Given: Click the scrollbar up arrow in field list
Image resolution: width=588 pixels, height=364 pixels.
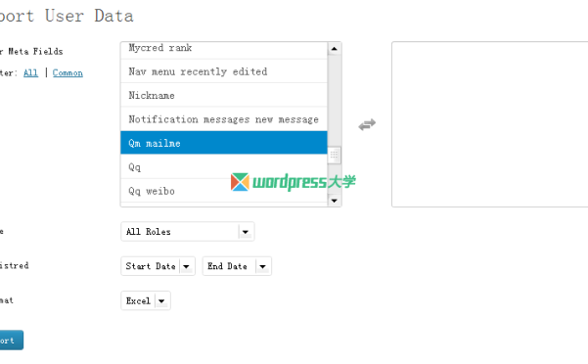Looking at the screenshot, I should 335,49.
